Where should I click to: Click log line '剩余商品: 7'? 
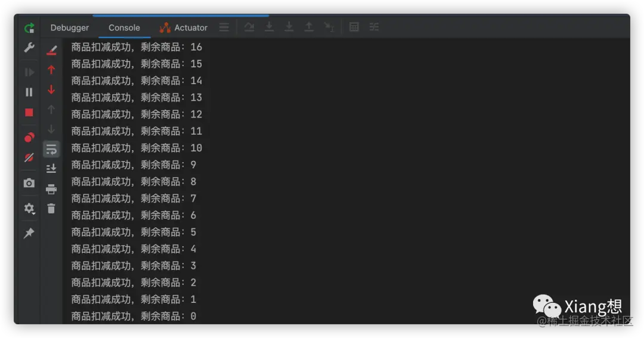pos(134,199)
